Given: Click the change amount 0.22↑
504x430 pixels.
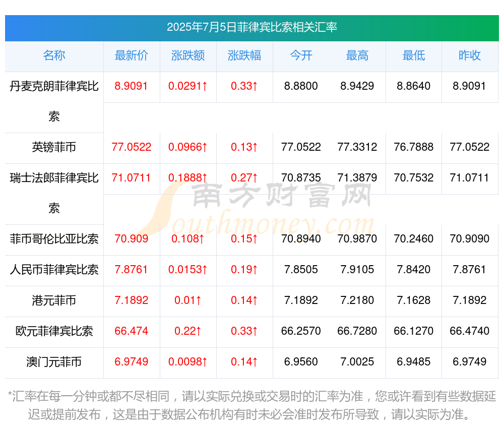Looking at the screenshot, I should [187, 331].
